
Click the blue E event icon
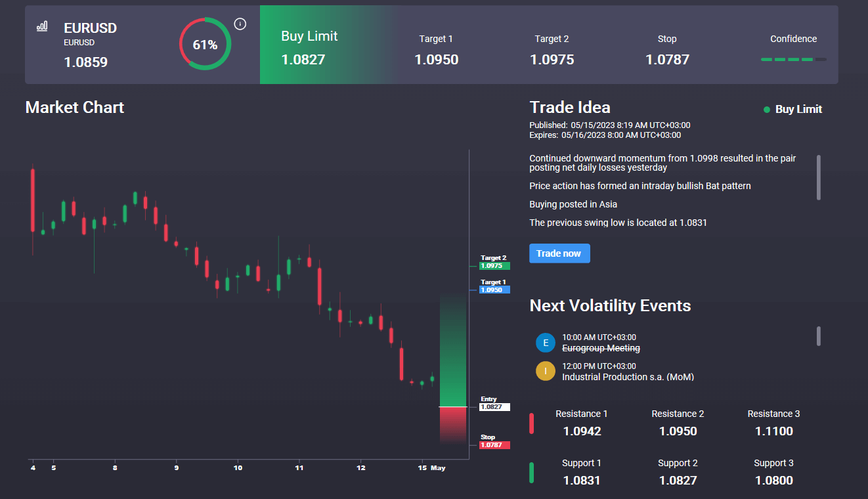tap(545, 343)
